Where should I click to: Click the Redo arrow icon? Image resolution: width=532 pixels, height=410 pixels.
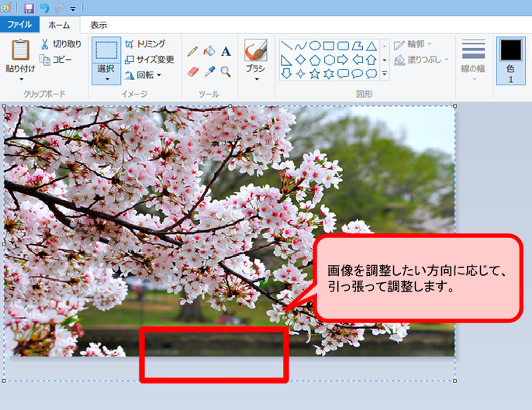coord(60,9)
